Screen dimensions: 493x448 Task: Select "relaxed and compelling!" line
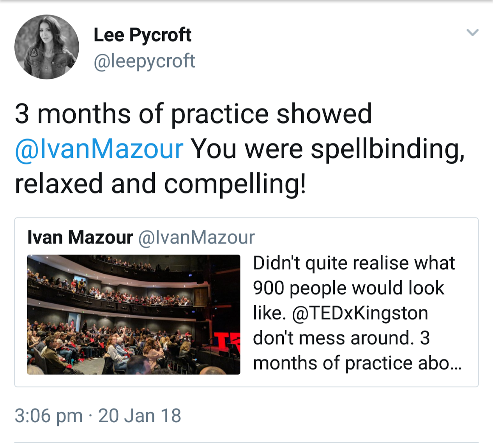160,184
